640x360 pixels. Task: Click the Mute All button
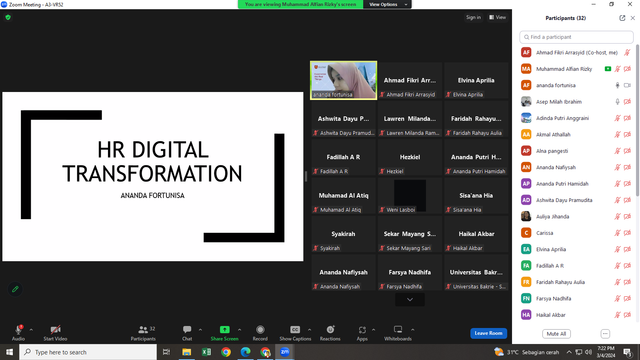[x=556, y=334]
